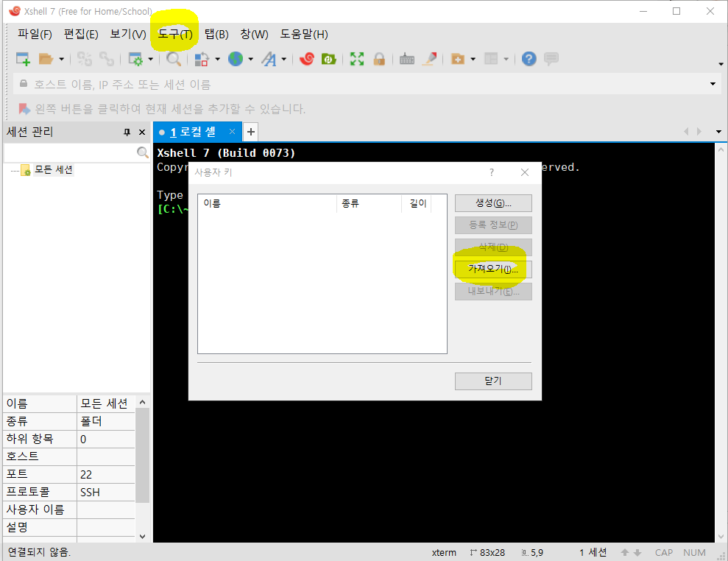
Task: Click the keyboard icon in toolbar
Action: [407, 59]
